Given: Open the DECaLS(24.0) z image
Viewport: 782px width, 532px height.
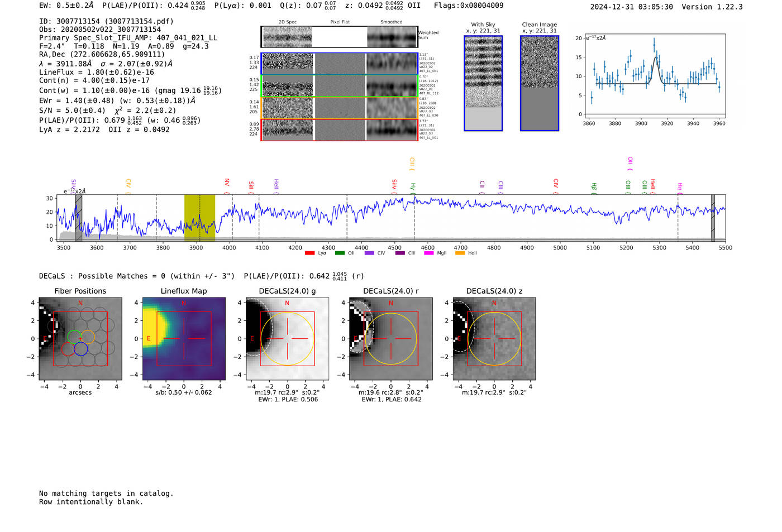Looking at the screenshot, I should click(494, 339).
